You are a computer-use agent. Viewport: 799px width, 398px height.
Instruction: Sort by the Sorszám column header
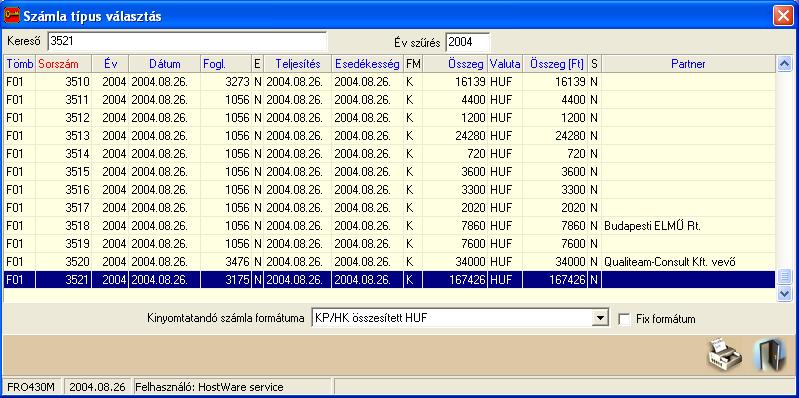pos(64,64)
